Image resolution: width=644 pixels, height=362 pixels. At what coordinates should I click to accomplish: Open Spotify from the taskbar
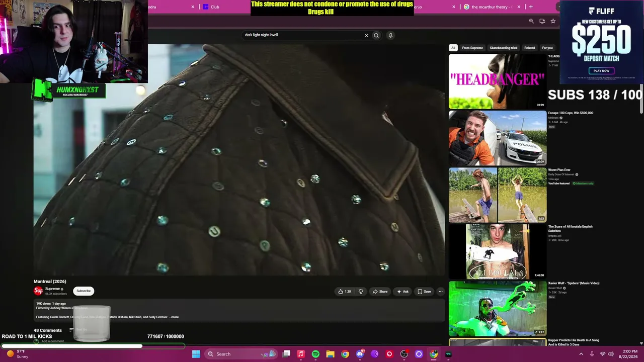coord(315,354)
